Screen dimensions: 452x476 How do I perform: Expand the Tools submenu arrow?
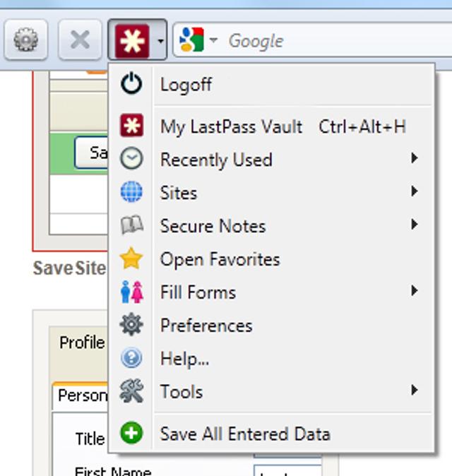pyautogui.click(x=415, y=390)
